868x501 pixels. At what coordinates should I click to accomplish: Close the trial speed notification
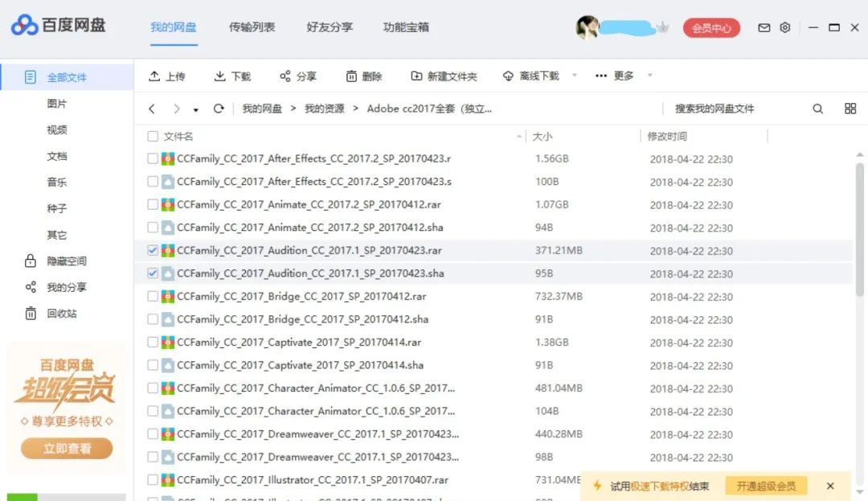coord(829,486)
